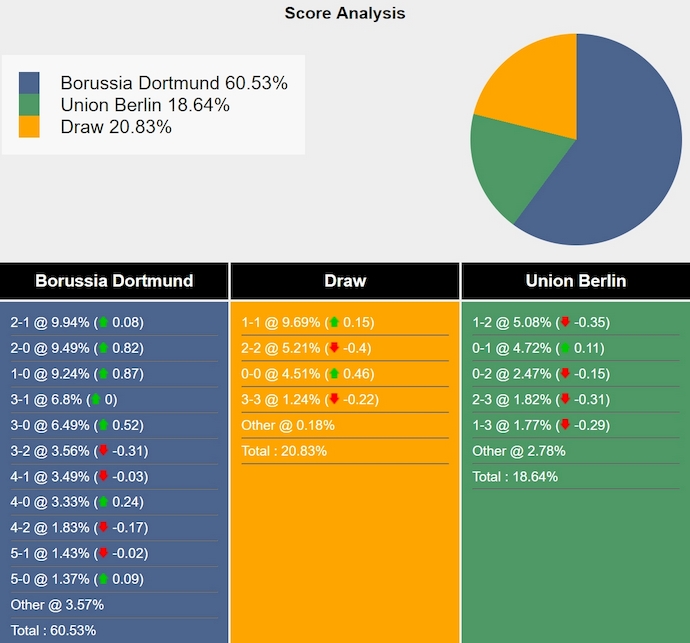This screenshot has width=690, height=643.
Task: Click the green up arrow beside 0-0 @ 4.51%
Action: [334, 374]
